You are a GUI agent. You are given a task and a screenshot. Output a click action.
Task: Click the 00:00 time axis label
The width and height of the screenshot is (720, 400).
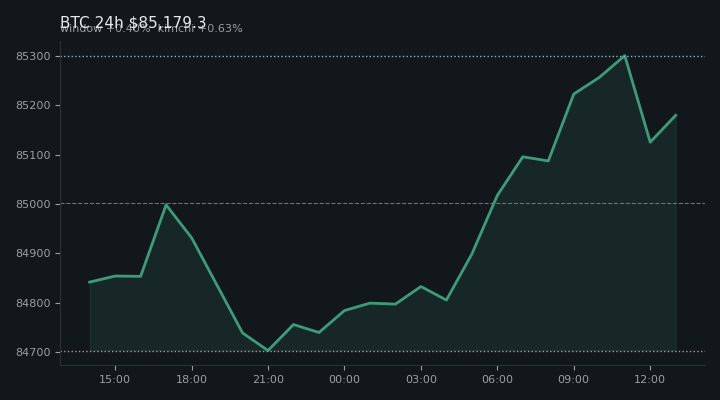click(x=344, y=379)
